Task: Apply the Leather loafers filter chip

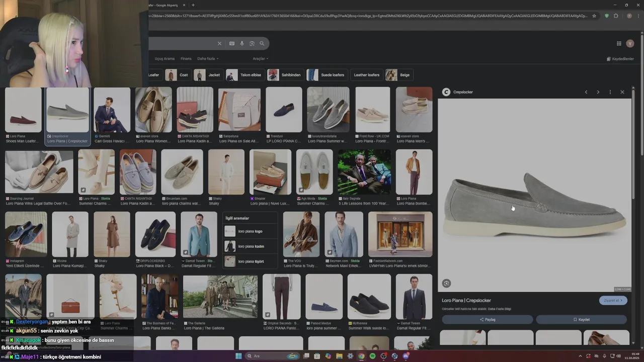Action: (366, 75)
